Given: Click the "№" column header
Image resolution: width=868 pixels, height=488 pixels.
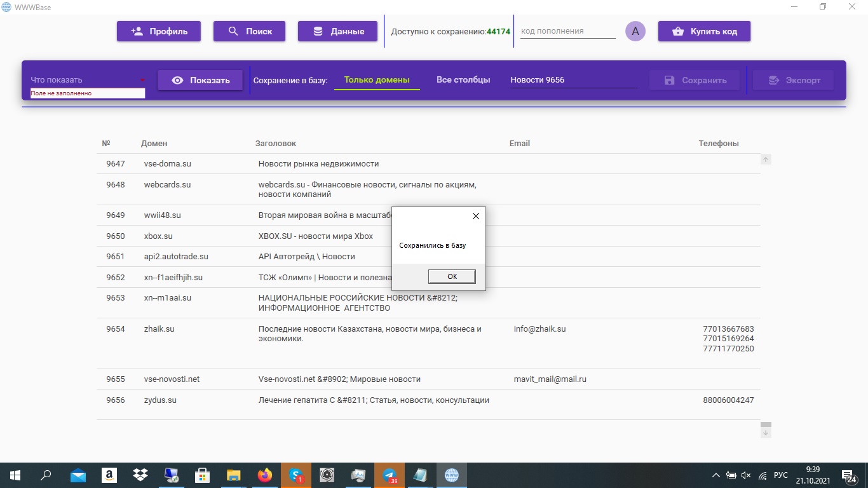Looking at the screenshot, I should click(x=106, y=144).
